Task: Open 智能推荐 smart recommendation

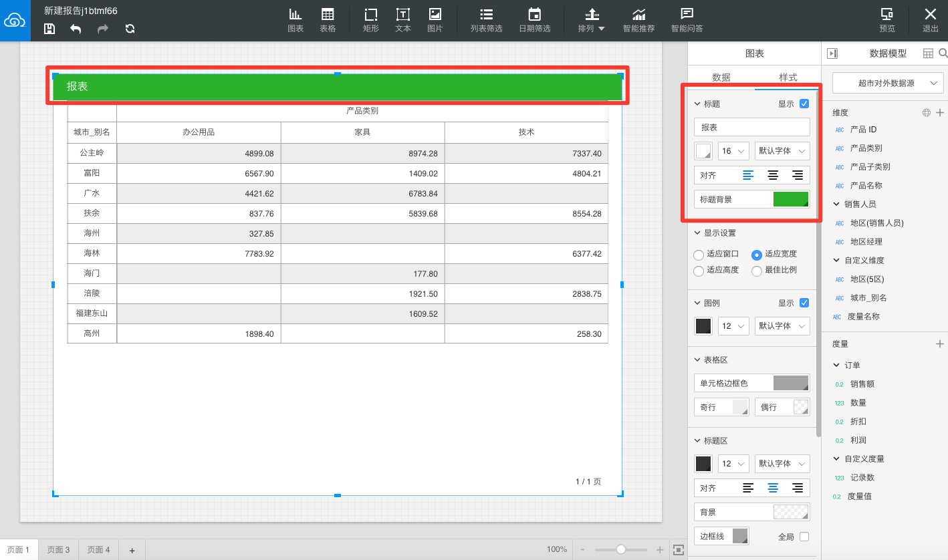Action: coord(638,20)
